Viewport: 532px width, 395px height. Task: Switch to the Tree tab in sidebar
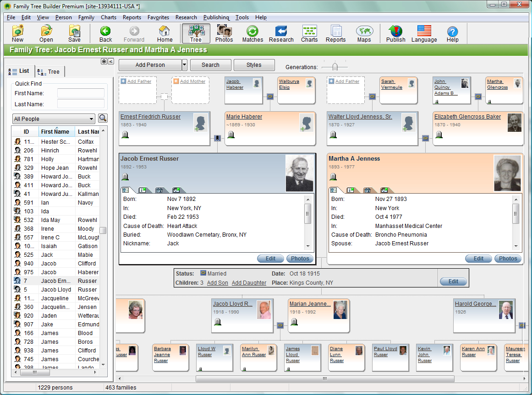pos(49,71)
